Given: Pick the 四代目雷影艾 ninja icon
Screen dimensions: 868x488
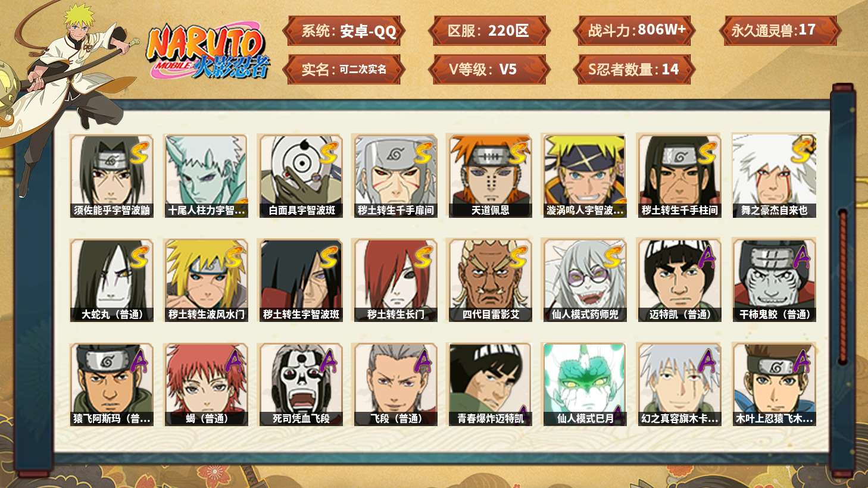Looking at the screenshot, I should point(490,280).
